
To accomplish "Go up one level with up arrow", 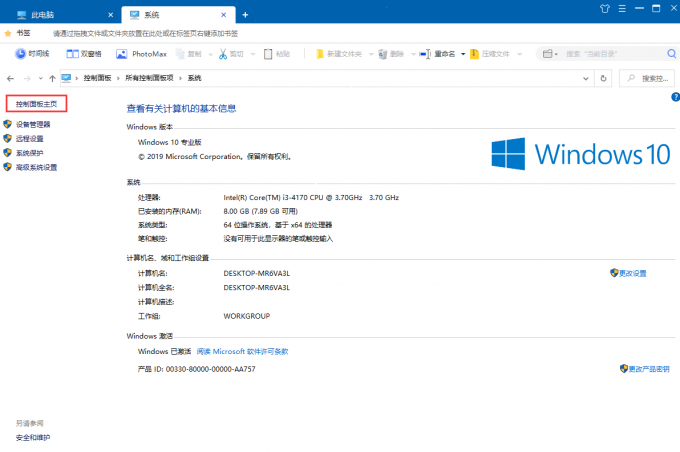I will pyautogui.click(x=52, y=79).
